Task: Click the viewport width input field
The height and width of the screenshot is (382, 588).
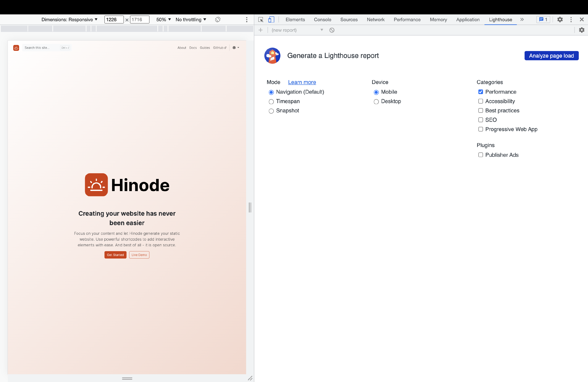Action: pos(114,20)
